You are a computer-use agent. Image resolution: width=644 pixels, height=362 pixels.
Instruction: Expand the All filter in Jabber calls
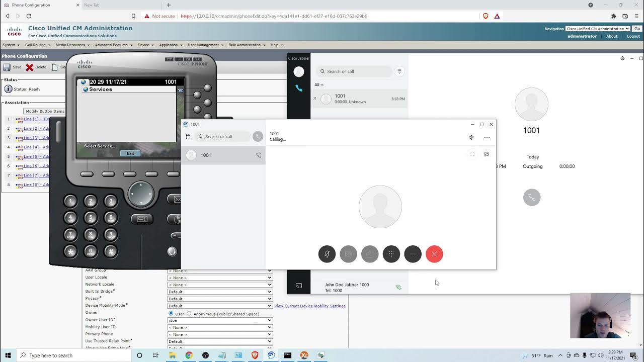[319, 84]
